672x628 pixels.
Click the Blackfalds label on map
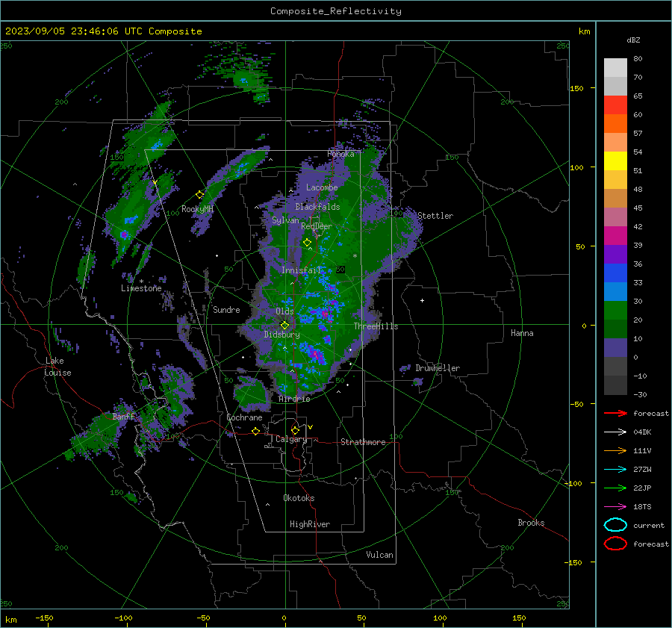coord(317,207)
